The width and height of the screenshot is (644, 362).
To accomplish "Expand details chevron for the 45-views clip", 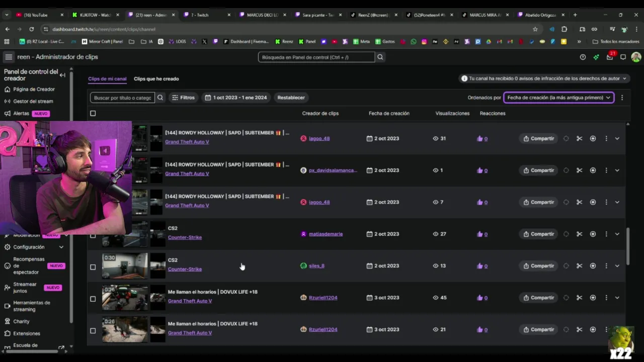I will click(617, 298).
